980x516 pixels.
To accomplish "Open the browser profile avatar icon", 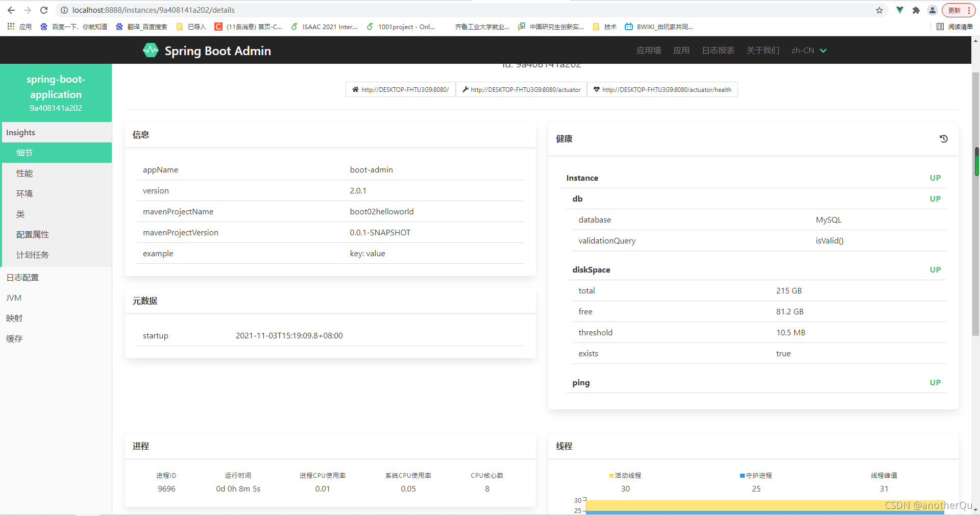I will pos(933,10).
